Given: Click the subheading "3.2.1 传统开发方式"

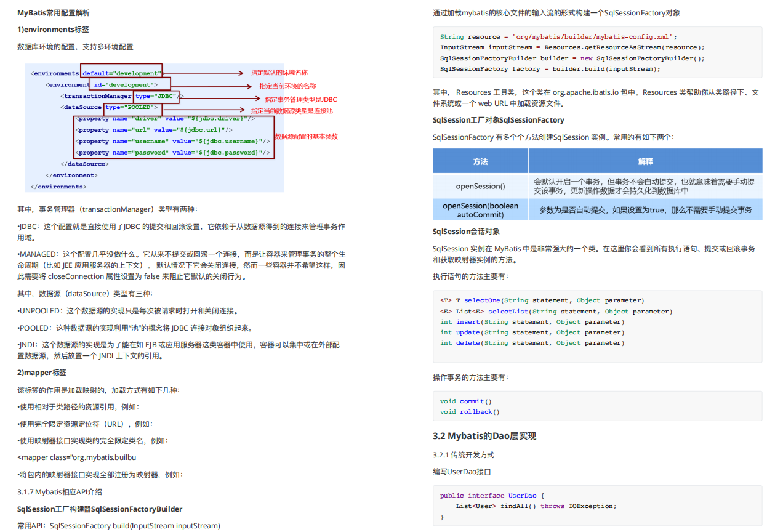Looking at the screenshot, I should pos(463,455).
